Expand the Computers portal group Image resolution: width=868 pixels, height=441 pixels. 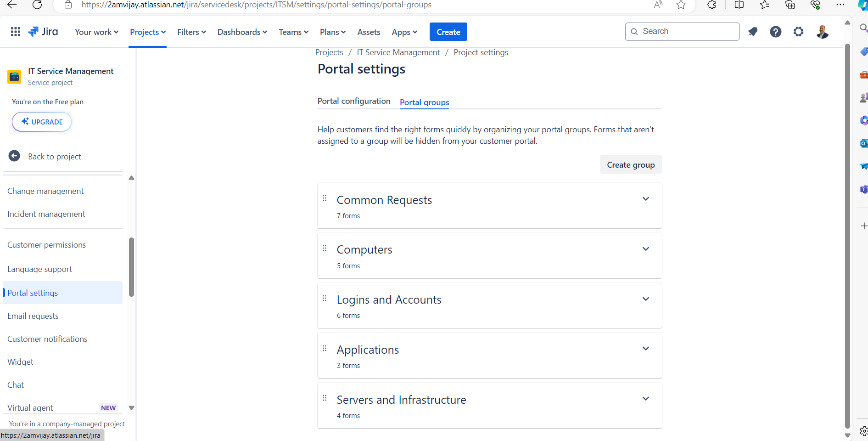tap(646, 249)
